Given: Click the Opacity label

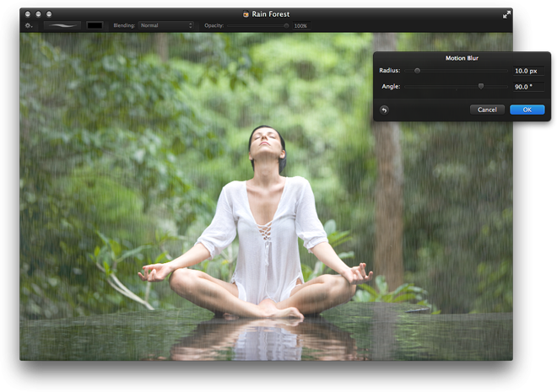Looking at the screenshot, I should coord(214,25).
